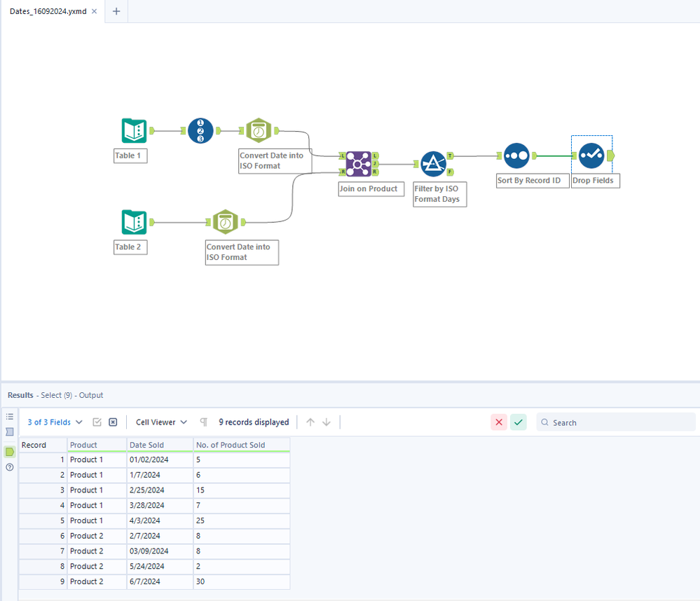Click the Filter tool F output anchor

pos(450,172)
